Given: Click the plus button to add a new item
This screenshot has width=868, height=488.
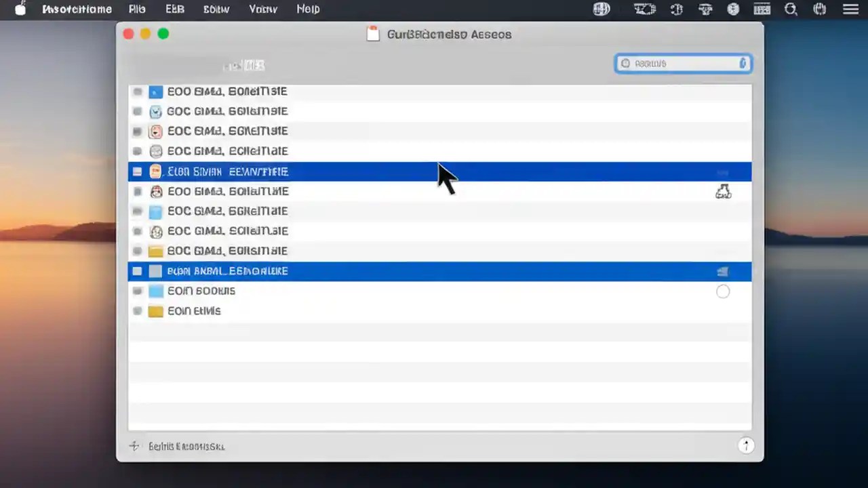Looking at the screenshot, I should [134, 446].
